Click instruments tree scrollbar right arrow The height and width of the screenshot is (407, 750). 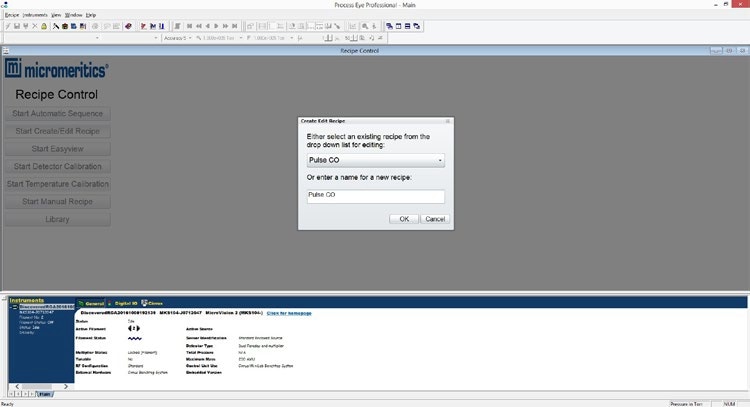[x=66, y=386]
